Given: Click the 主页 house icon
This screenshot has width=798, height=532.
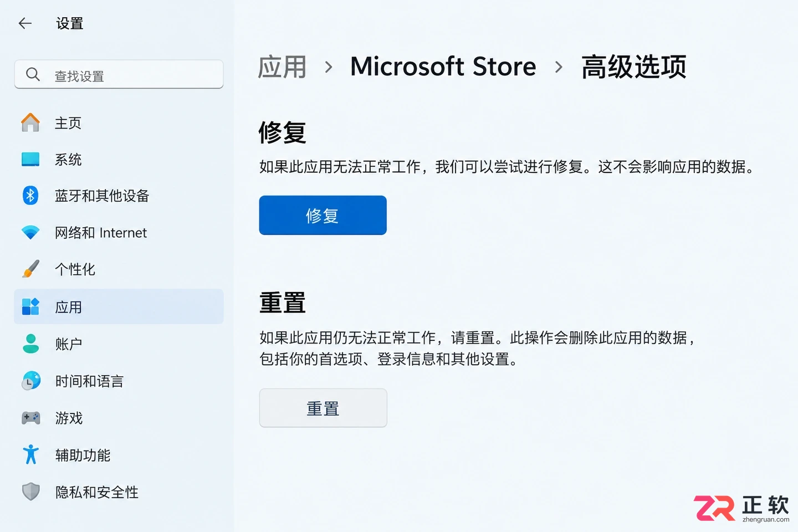Looking at the screenshot, I should tap(30, 122).
